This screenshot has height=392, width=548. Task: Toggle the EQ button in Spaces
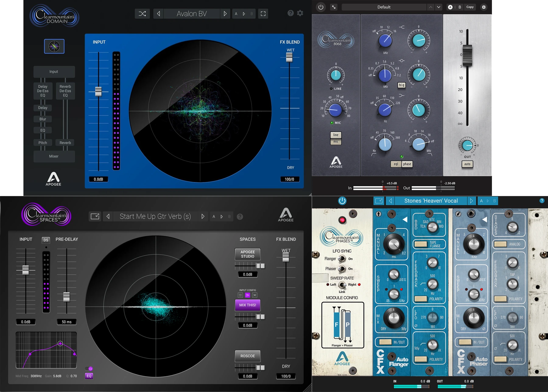point(89,376)
